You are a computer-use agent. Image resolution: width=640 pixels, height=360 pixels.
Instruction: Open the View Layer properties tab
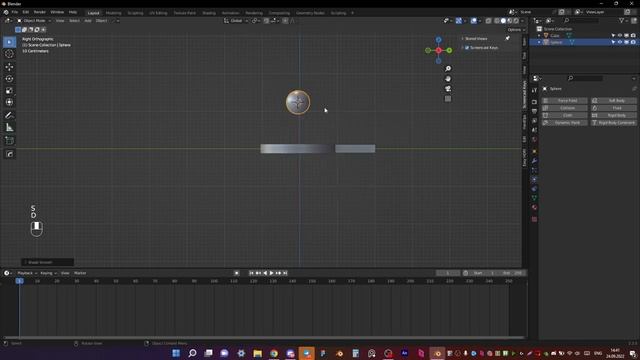[534, 120]
